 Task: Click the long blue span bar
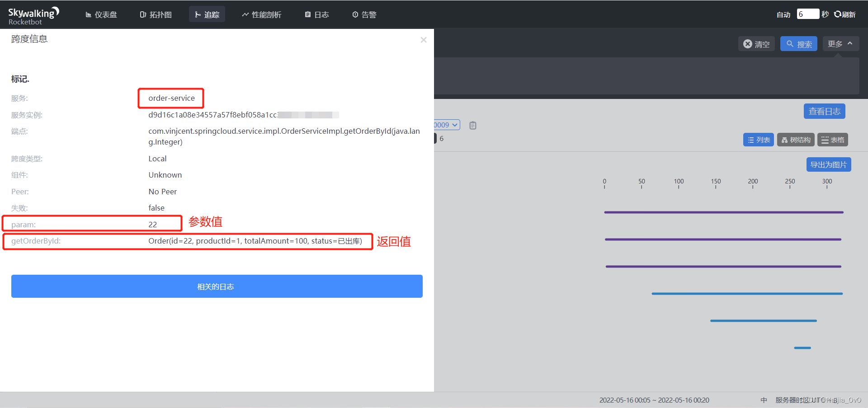pos(747,293)
